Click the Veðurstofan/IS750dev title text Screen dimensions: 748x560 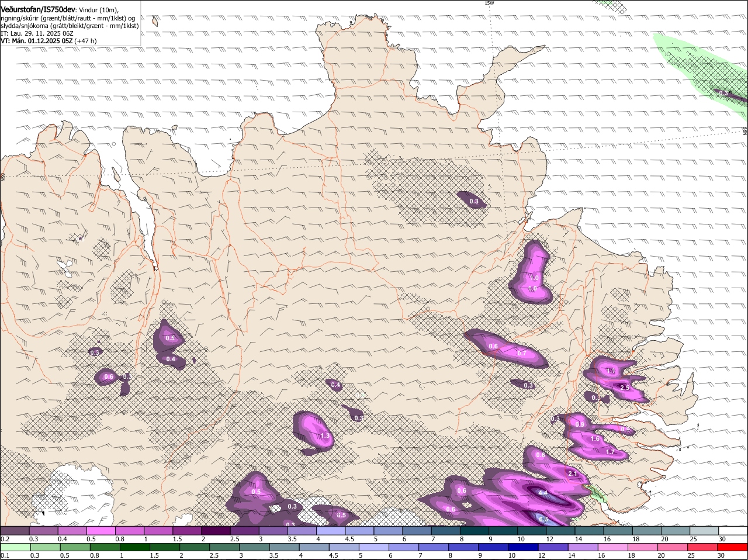(x=38, y=9)
